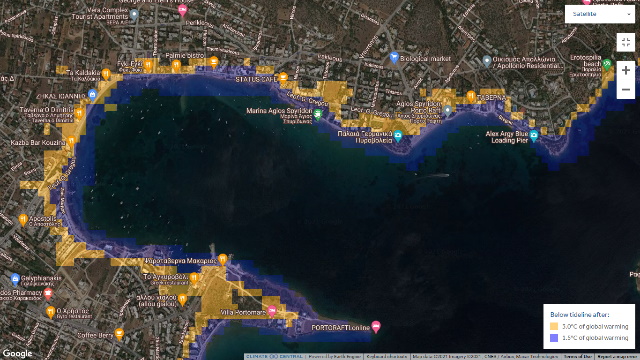
Task: Click the Apostolis restaurant pin
Action: (x=23, y=220)
